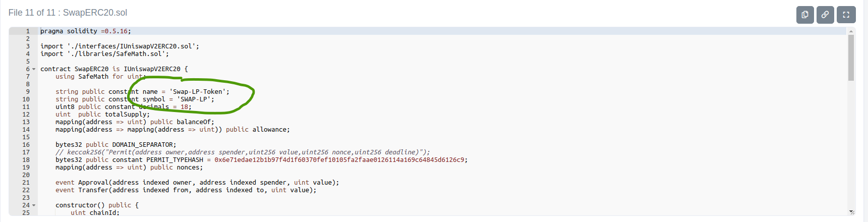Click the IUniswapV2ERC20.sol import path

(133, 46)
